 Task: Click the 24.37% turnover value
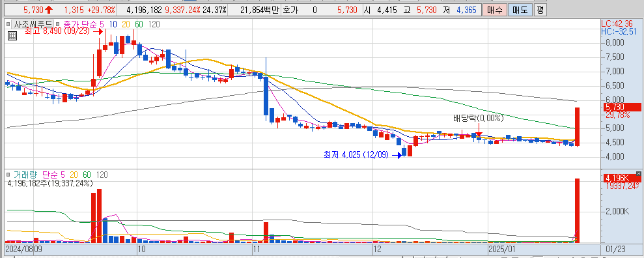pos(214,10)
